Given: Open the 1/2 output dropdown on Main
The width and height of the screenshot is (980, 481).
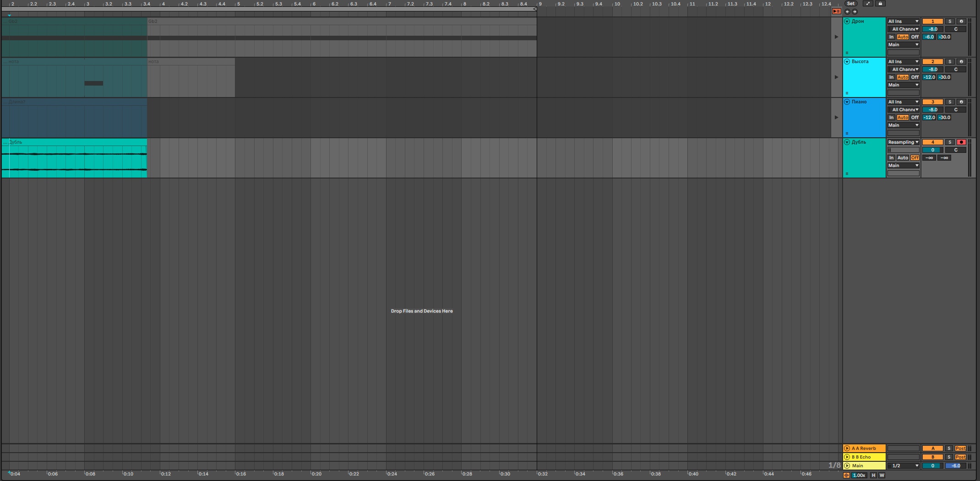Looking at the screenshot, I should (x=904, y=466).
